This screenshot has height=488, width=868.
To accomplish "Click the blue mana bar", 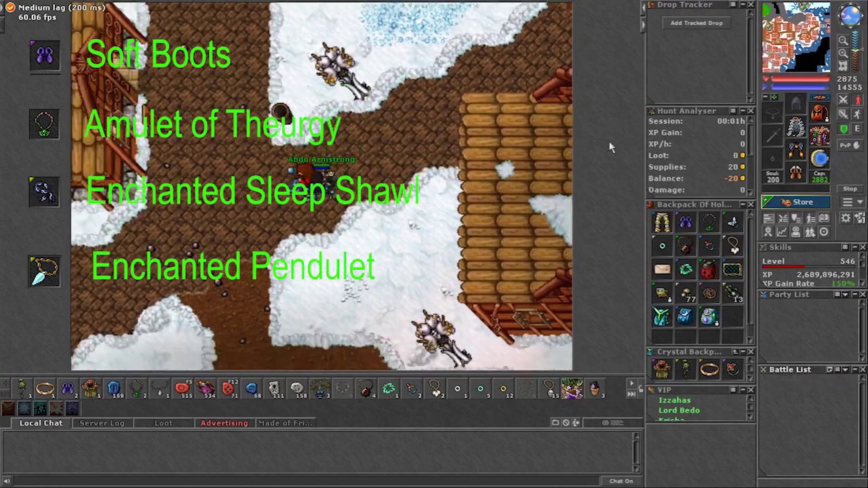I will pos(800,87).
